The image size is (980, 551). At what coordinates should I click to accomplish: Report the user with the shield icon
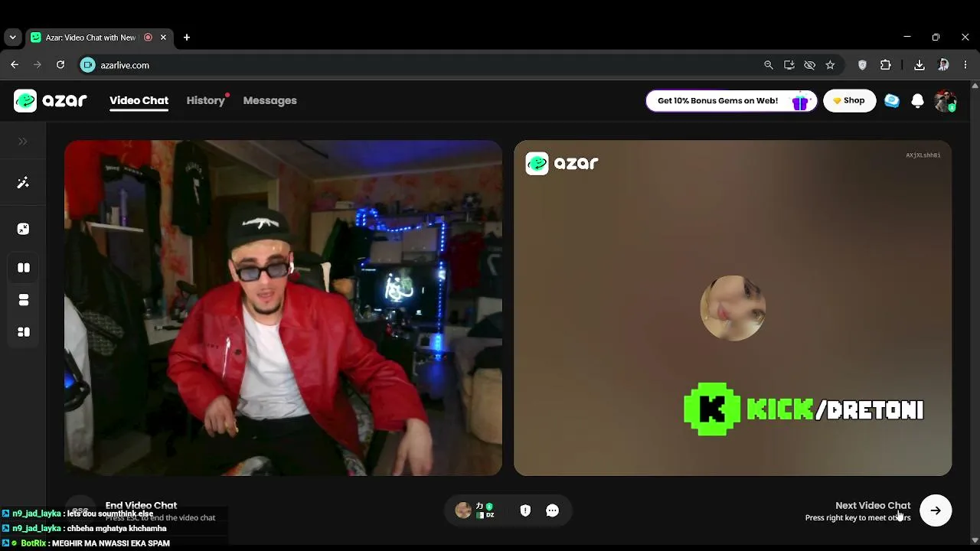coord(525,510)
